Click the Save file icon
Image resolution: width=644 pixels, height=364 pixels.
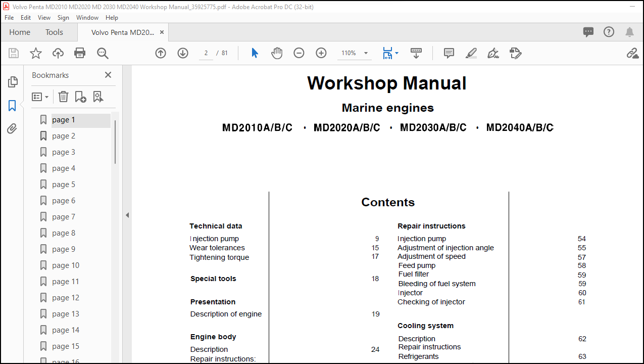(x=14, y=53)
